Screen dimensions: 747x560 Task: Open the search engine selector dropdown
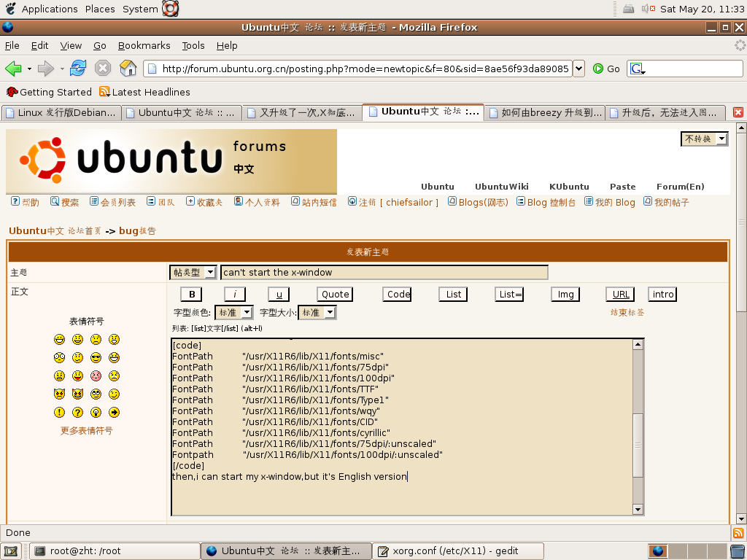[x=637, y=69]
